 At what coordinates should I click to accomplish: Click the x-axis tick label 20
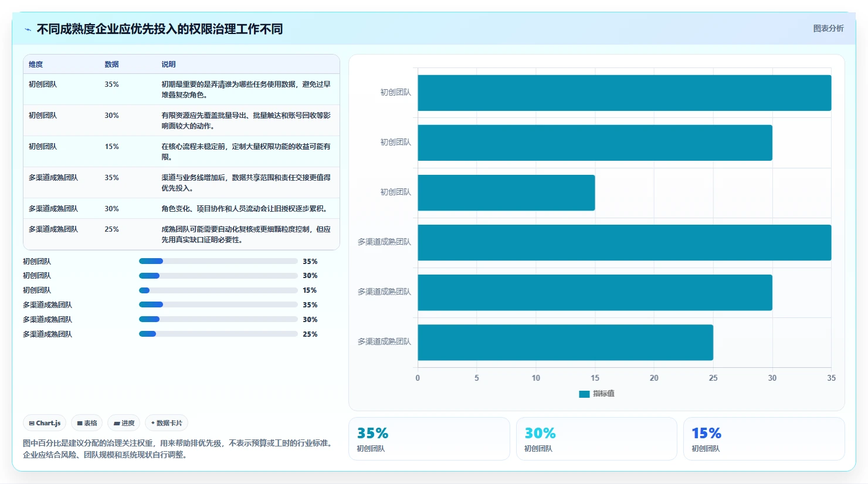click(654, 378)
